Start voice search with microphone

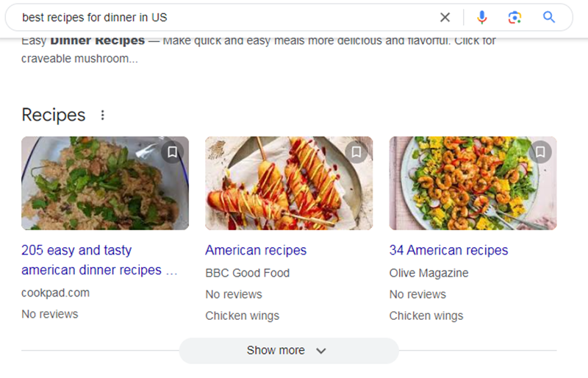[x=482, y=17]
